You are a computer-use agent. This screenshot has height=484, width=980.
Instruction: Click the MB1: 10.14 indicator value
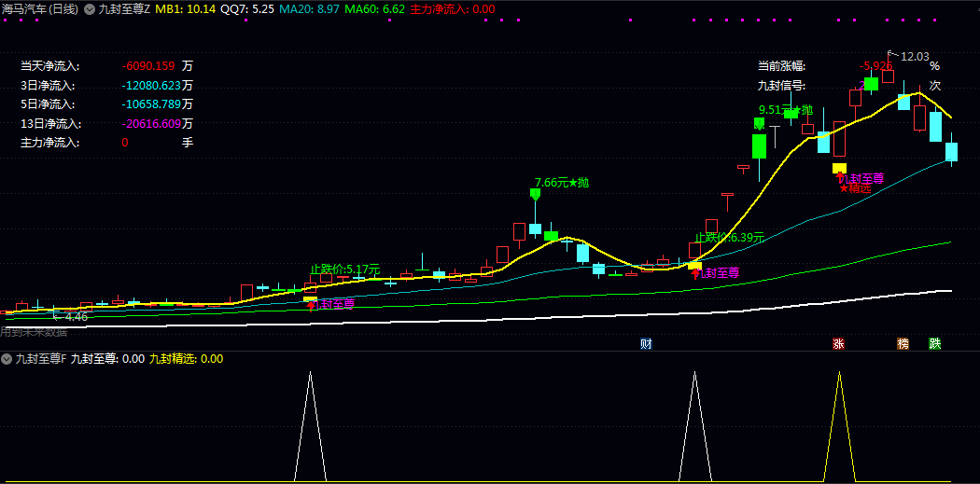click(x=185, y=9)
